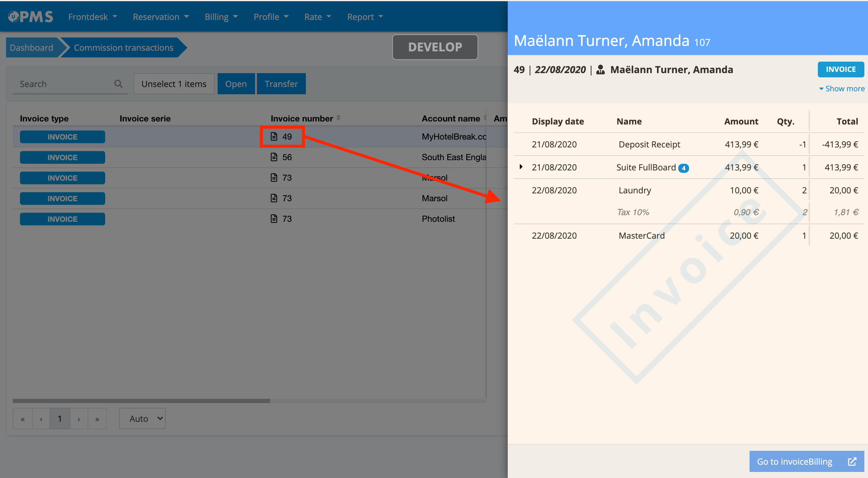Click the external link icon on Go to invoiceBilling

click(852, 461)
